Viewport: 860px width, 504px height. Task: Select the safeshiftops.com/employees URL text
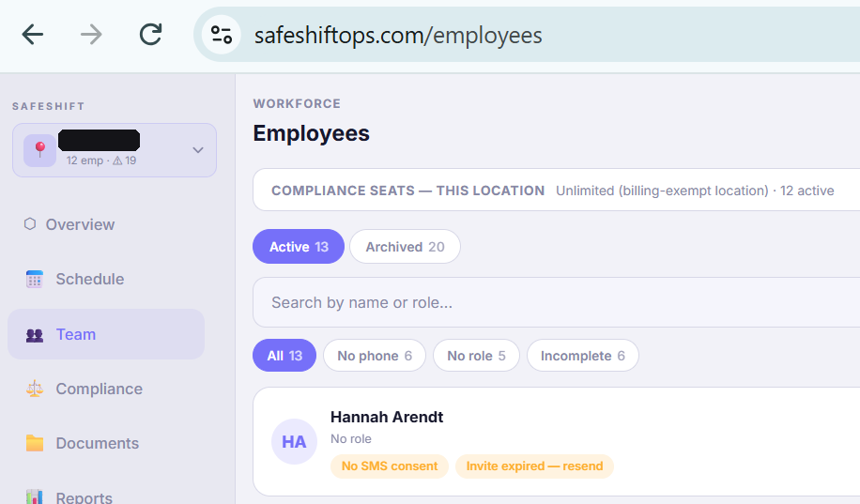click(x=398, y=36)
